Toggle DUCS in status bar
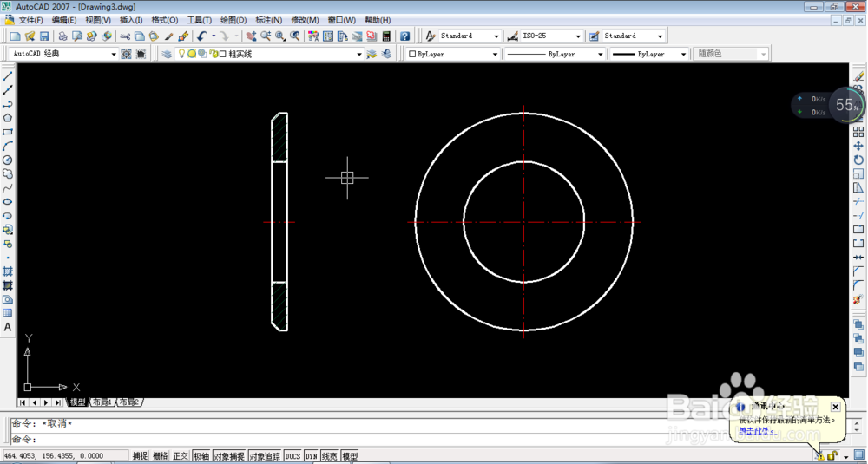Image resolution: width=868 pixels, height=464 pixels. tap(293, 456)
